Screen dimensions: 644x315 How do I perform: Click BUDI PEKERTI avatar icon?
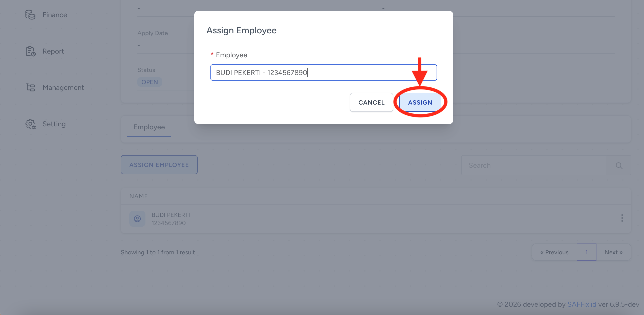pos(137,219)
